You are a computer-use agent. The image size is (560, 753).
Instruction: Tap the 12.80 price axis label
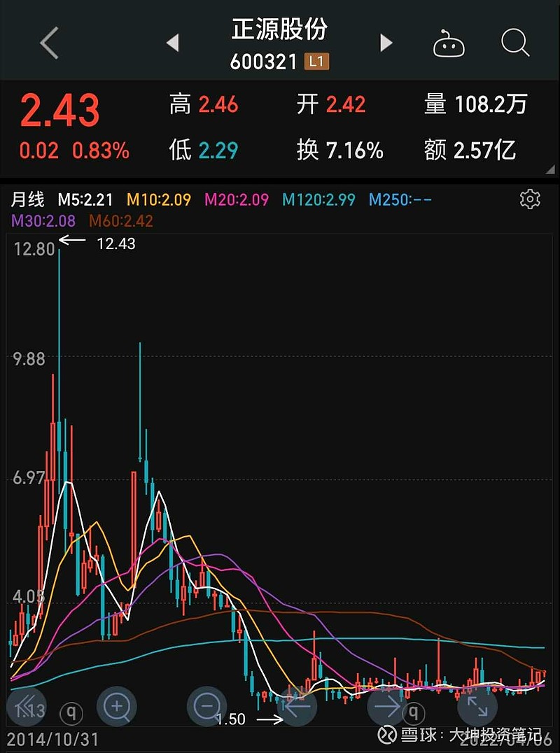pos(34,248)
